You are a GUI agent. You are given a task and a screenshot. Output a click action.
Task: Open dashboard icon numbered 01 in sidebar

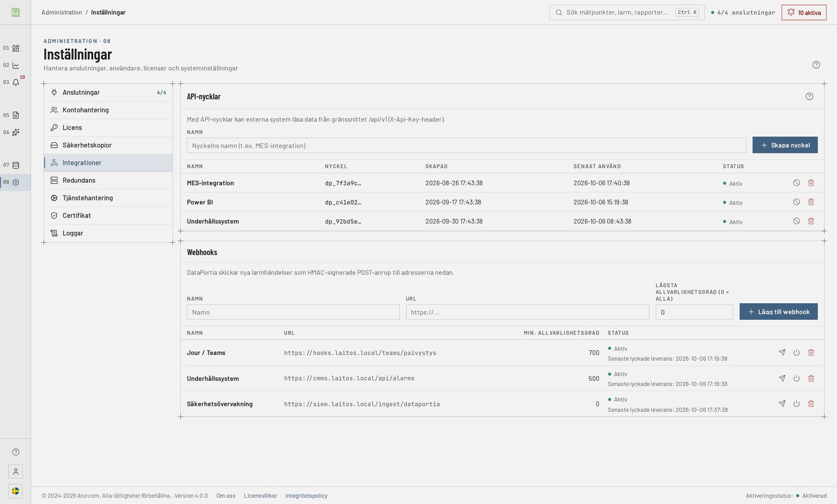click(16, 48)
